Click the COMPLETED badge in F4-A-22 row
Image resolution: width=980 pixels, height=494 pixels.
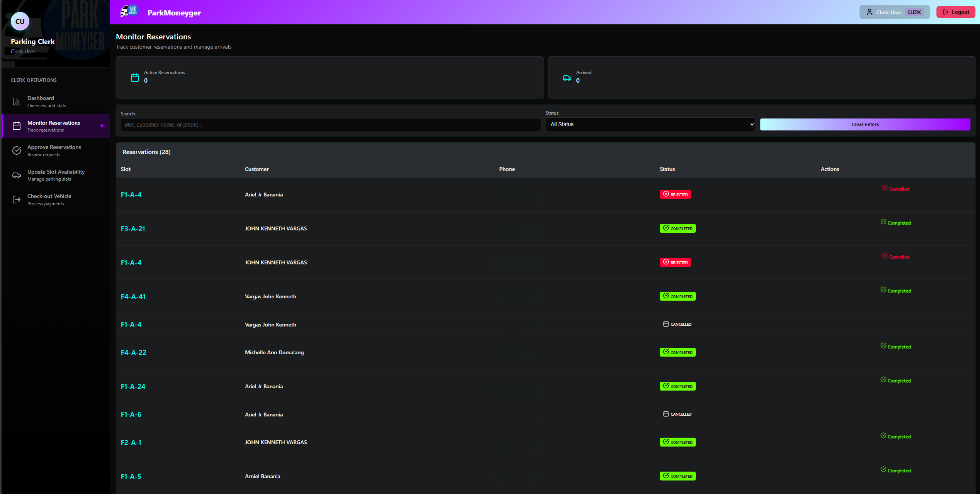678,352
